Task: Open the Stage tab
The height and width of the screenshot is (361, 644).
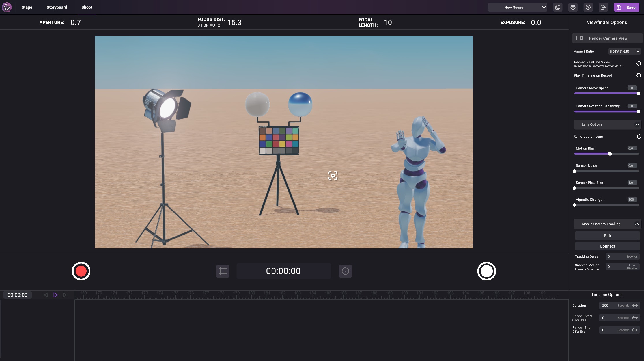Action: (27, 7)
